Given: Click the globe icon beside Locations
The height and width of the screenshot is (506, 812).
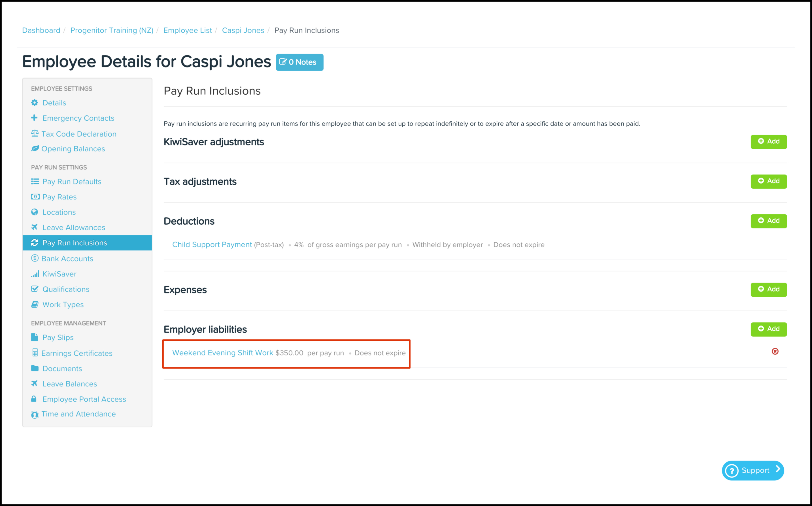Looking at the screenshot, I should tap(35, 212).
